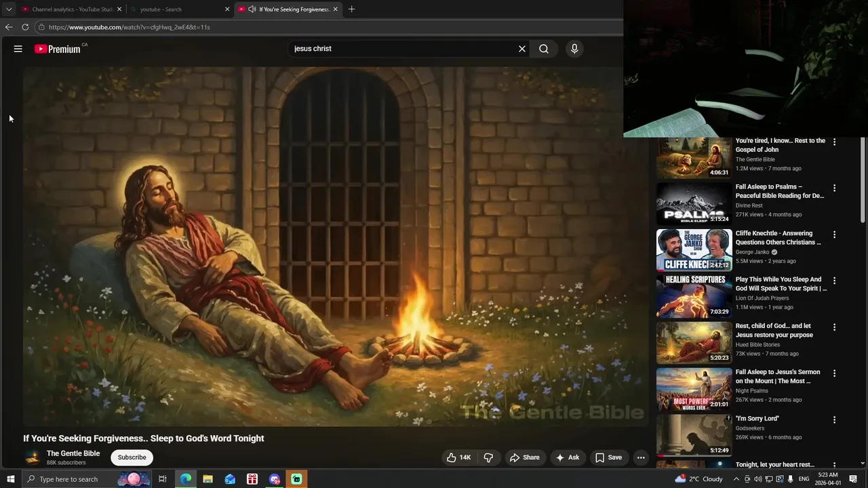Viewport: 868px width, 488px height.
Task: Open options for 'Rest, child of God' video
Action: [x=835, y=327]
